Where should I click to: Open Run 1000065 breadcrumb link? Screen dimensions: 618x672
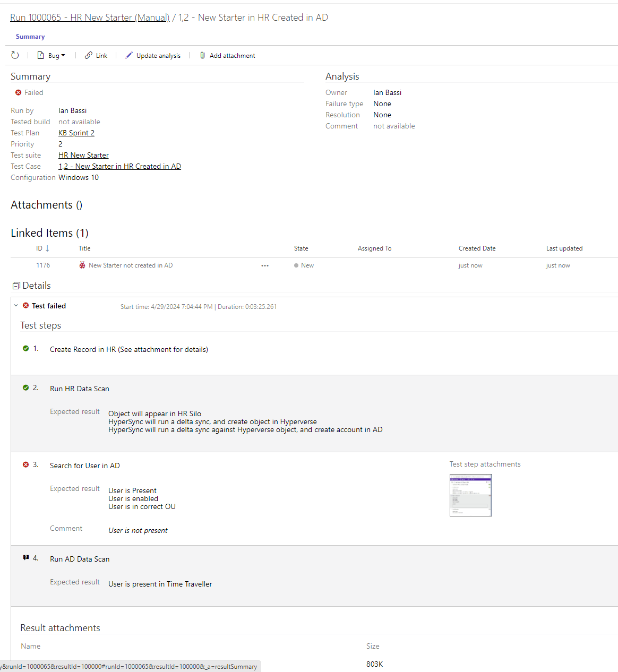[90, 18]
